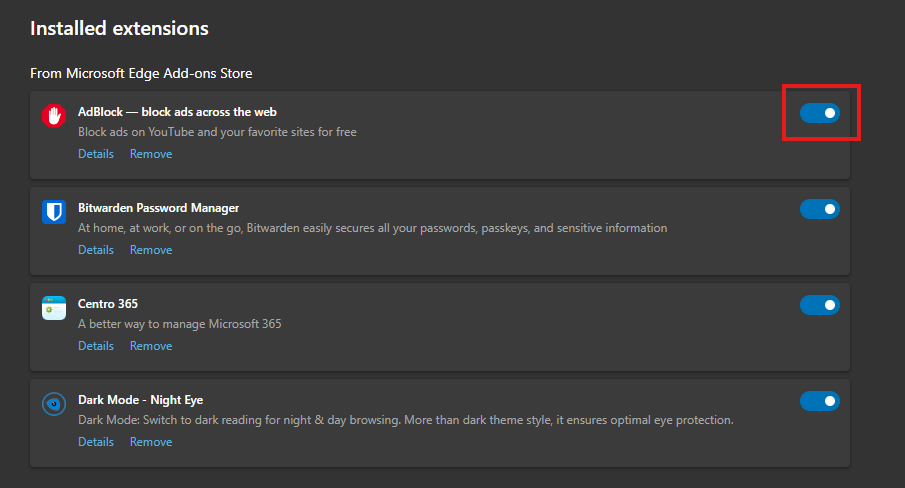The image size is (905, 488).
Task: Click the AdBlock extension title
Action: 177,112
